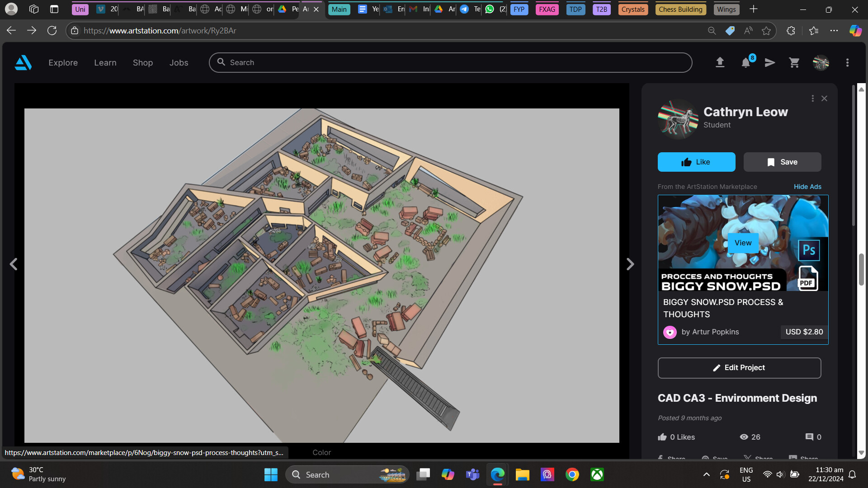The height and width of the screenshot is (488, 868).
Task: Open the comments counter icon
Action: [809, 437]
